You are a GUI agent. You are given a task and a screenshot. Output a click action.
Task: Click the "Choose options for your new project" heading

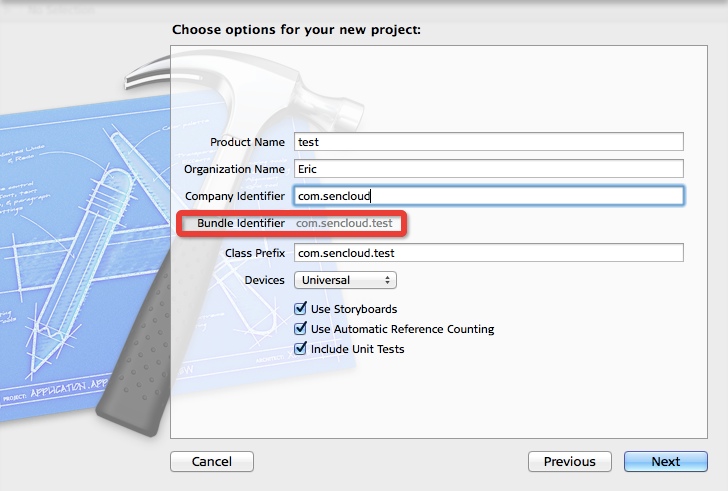296,29
